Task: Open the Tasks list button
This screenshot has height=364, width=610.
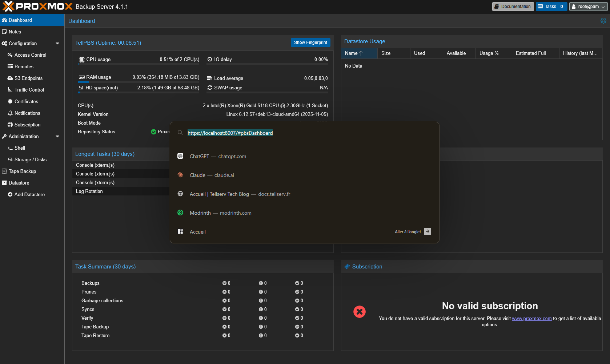Action: click(551, 7)
